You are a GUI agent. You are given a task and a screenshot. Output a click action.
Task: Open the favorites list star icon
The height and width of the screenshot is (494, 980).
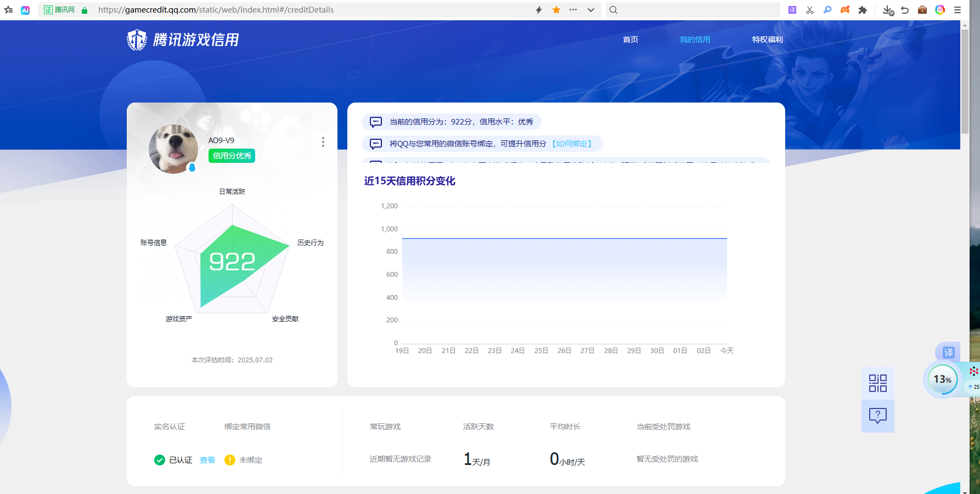pos(8,10)
